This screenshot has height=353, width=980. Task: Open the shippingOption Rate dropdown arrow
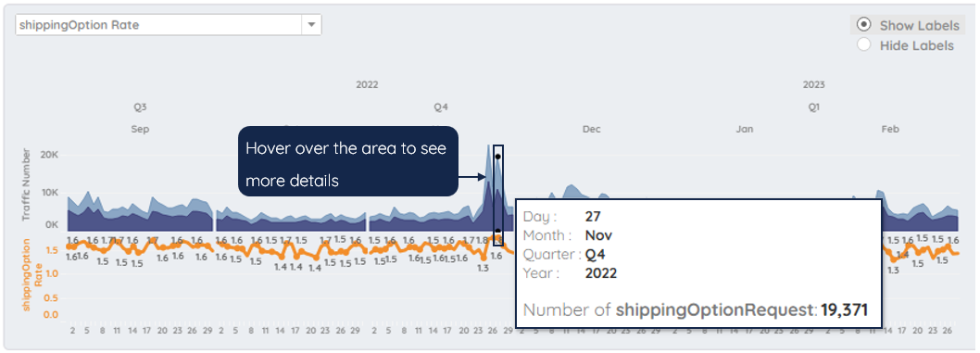pos(311,25)
